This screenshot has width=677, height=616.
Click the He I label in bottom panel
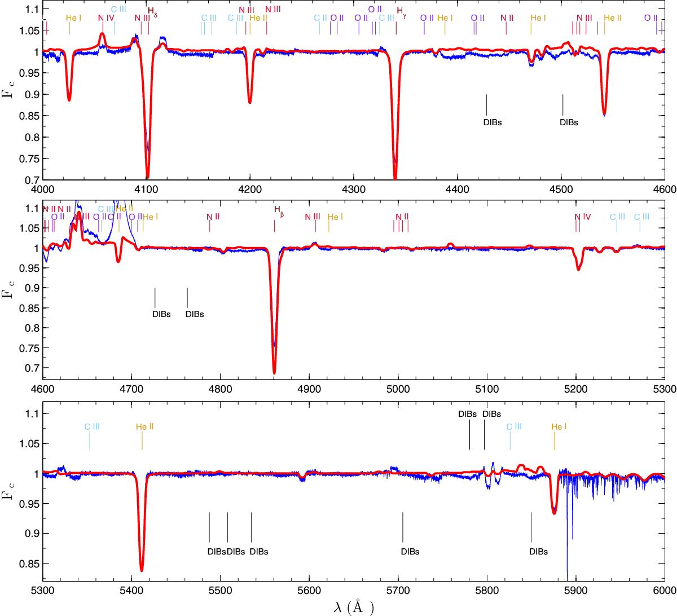click(x=557, y=427)
